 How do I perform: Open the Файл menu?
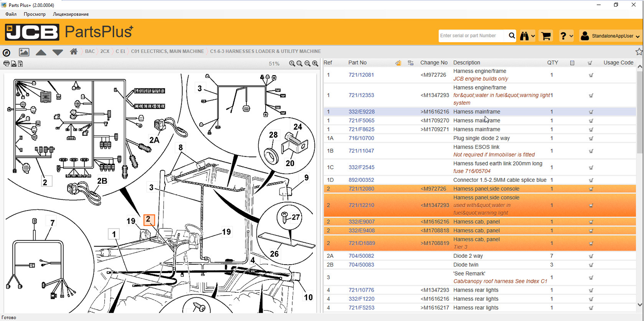pyautogui.click(x=11, y=14)
